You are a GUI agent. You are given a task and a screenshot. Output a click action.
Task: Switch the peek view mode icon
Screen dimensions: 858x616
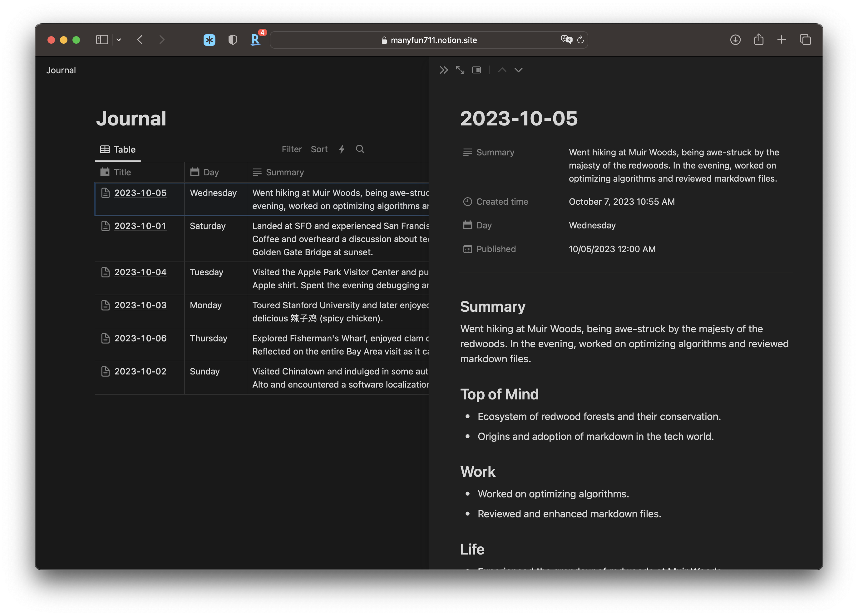[476, 70]
